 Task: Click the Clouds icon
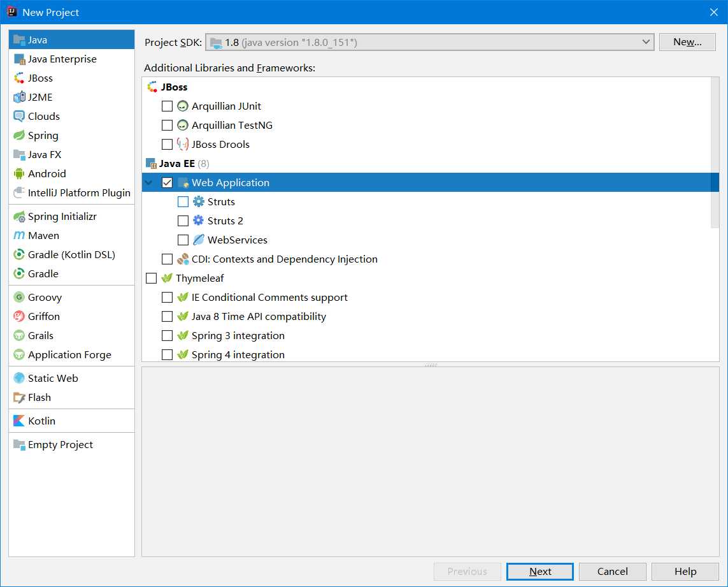pyautogui.click(x=19, y=116)
